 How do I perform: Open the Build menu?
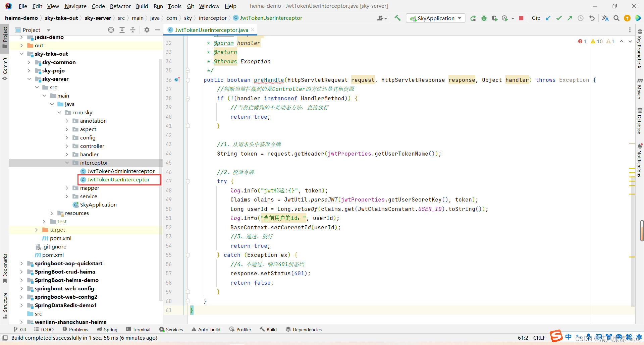tap(142, 6)
